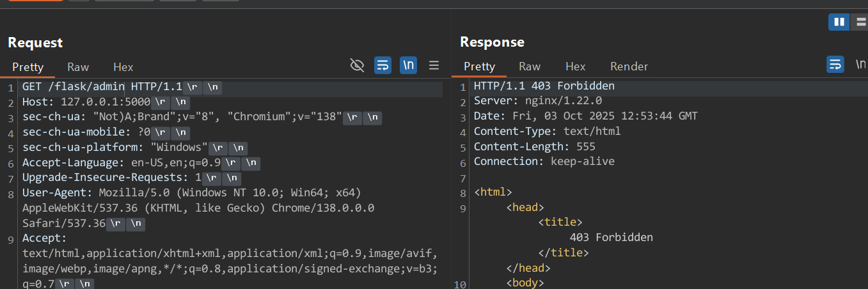The width and height of the screenshot is (868, 289).
Task: Toggle the crossed-out eye icon in Request panel
Action: tap(357, 65)
